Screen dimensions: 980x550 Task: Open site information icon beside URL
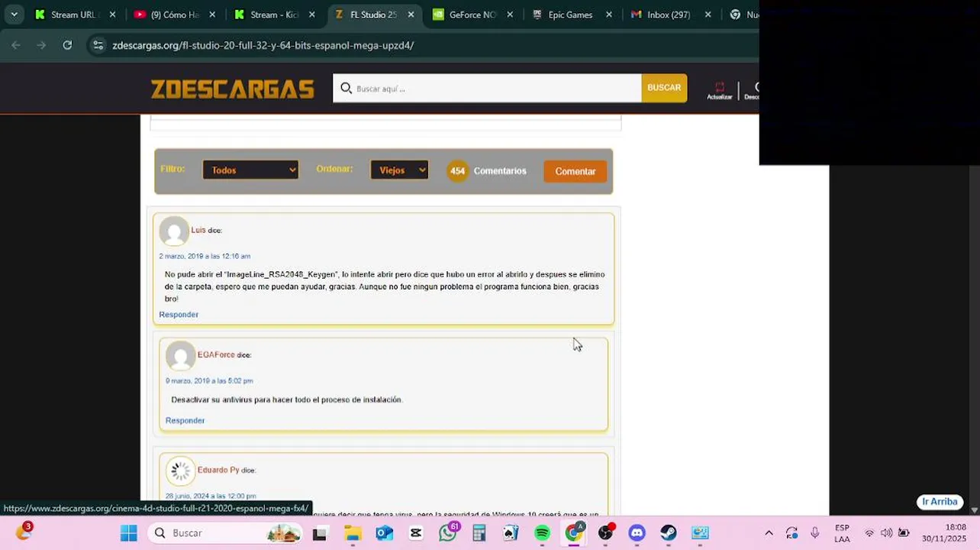pos(98,45)
